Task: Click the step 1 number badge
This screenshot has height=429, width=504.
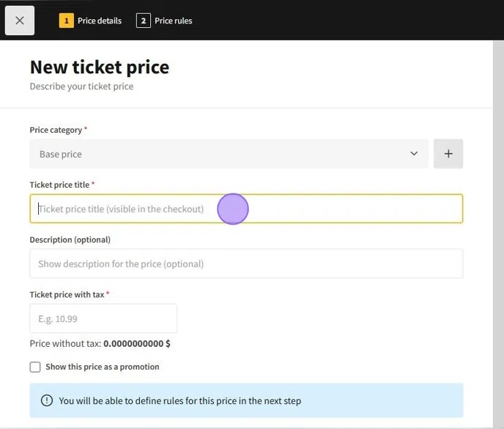Action: click(66, 21)
